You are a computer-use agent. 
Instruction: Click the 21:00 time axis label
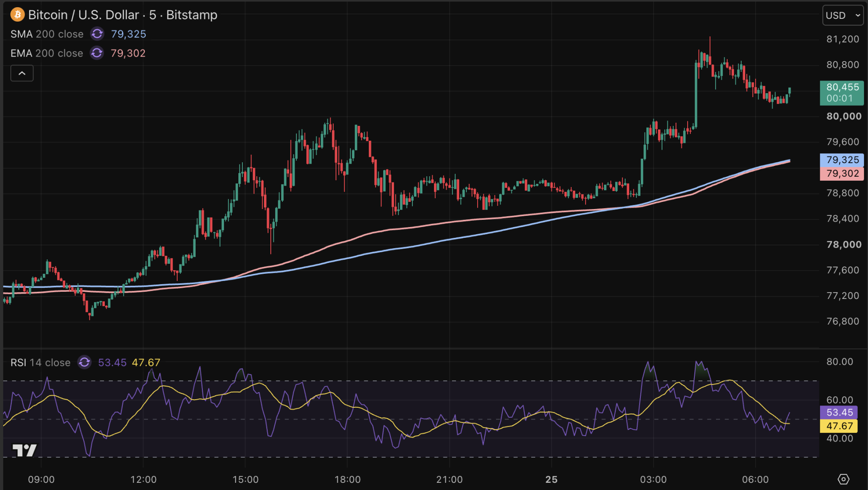449,480
